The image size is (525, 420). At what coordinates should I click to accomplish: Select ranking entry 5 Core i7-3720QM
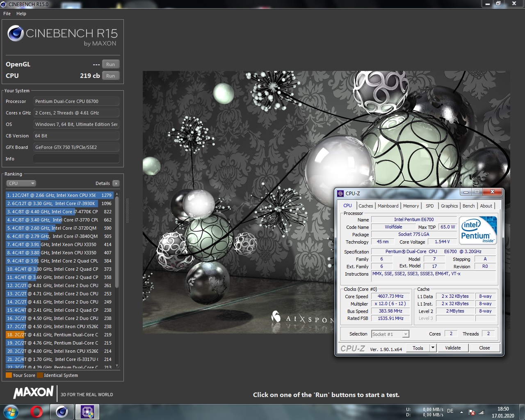(59, 228)
